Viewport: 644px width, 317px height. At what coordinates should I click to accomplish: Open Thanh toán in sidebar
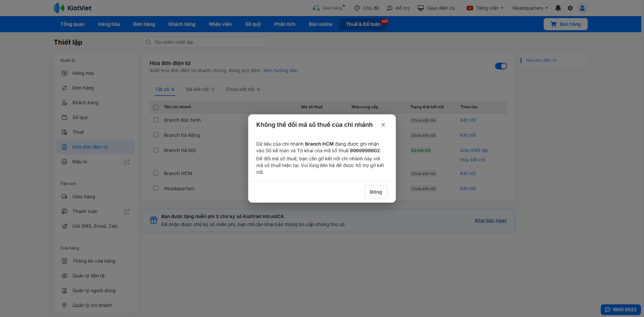pyautogui.click(x=96, y=212)
